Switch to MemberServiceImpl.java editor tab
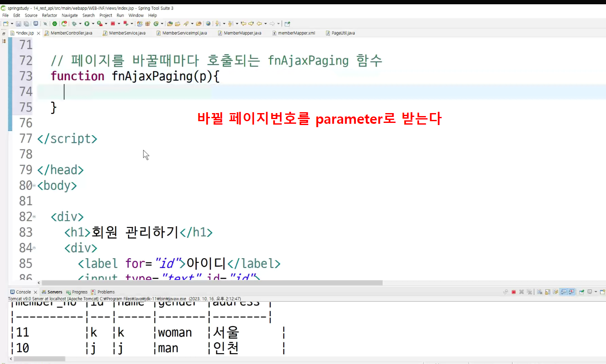606x364 pixels. click(182, 33)
